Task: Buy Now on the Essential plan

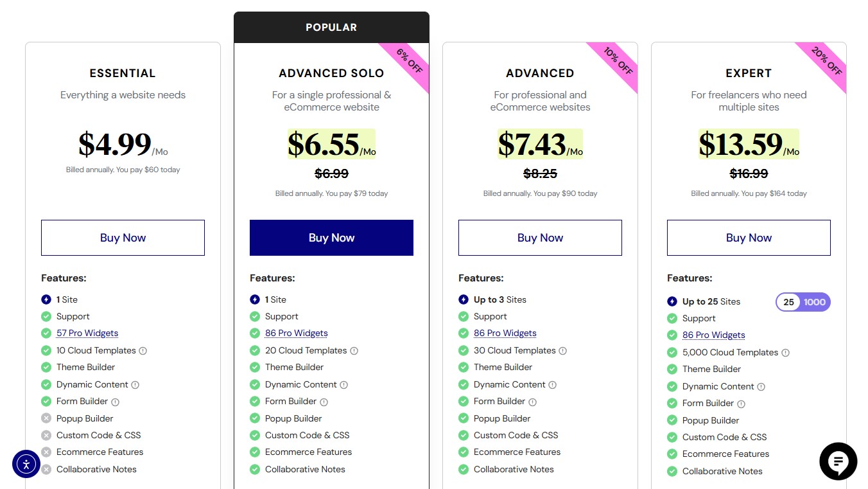Action: (x=123, y=237)
